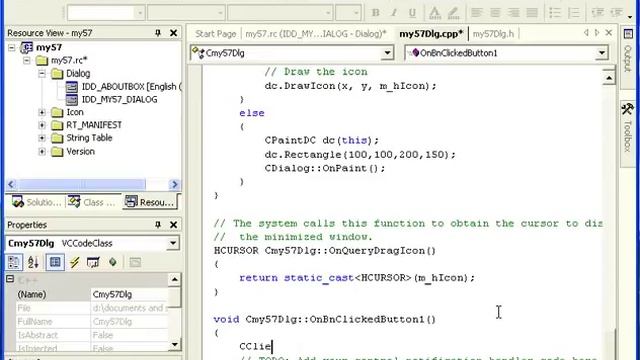640x360 pixels.
Task: Click the decrease indent icon
Action: (597, 13)
